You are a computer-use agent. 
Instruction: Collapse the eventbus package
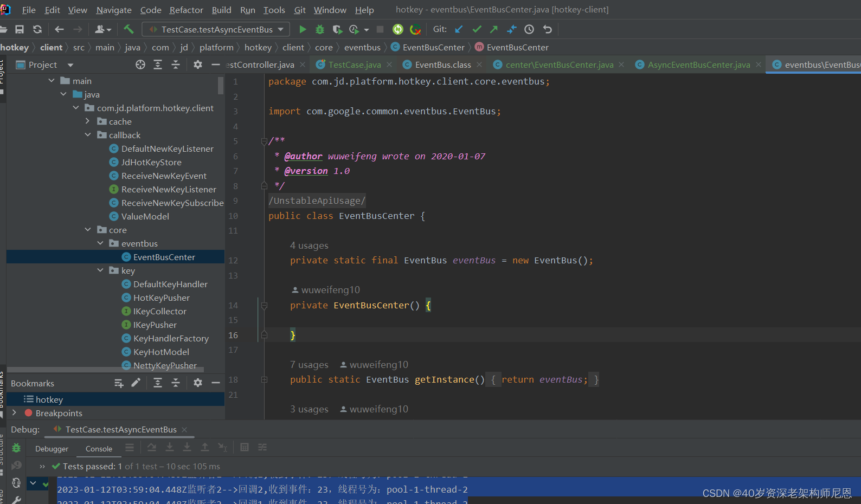coord(100,243)
